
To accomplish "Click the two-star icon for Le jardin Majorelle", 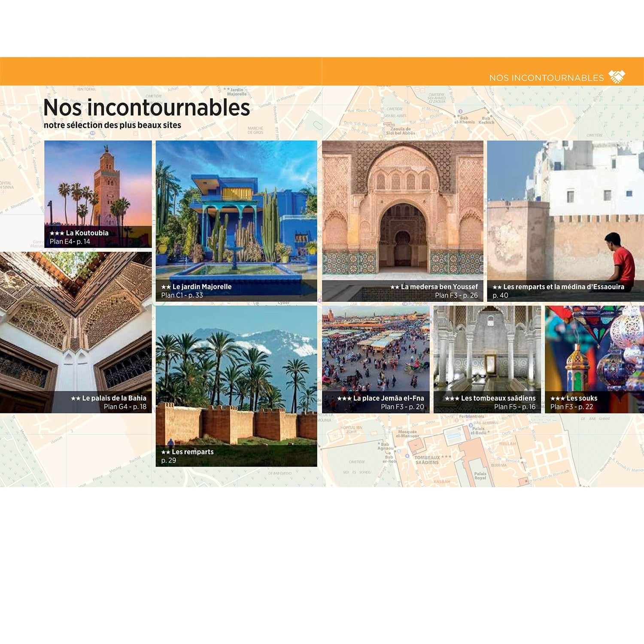I will coord(165,287).
